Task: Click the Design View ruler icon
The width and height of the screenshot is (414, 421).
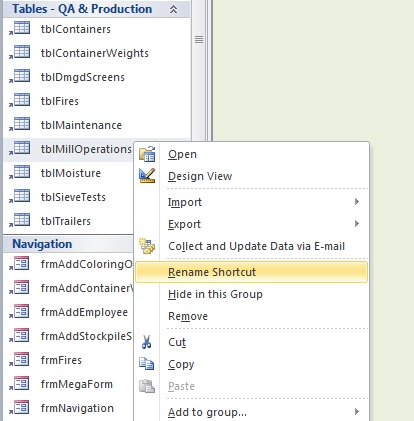Action: pyautogui.click(x=147, y=176)
